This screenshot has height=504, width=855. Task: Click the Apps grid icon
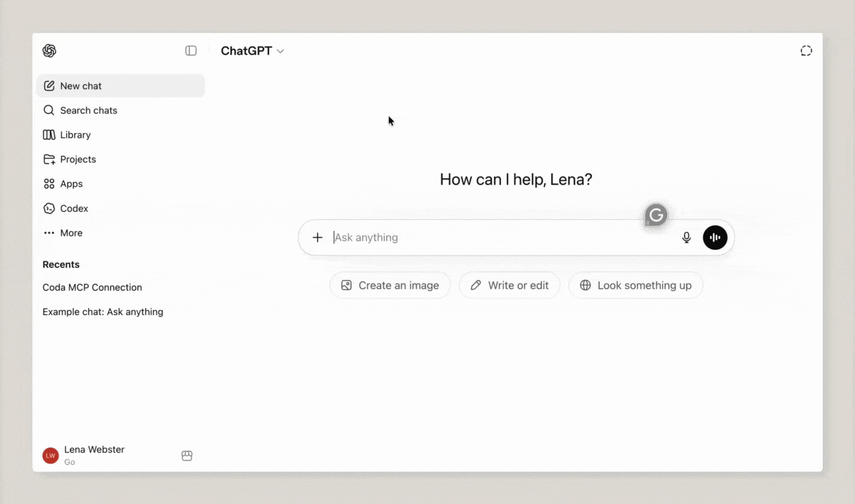pos(49,184)
